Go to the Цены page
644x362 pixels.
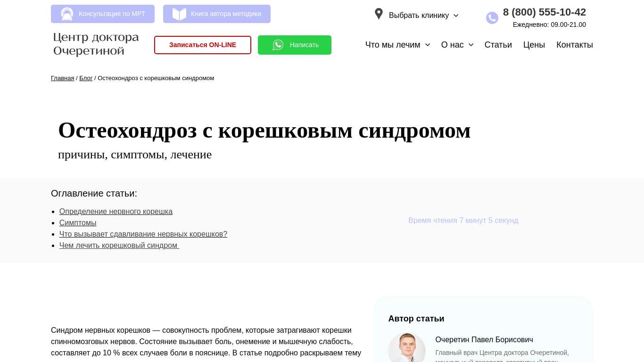[534, 45]
